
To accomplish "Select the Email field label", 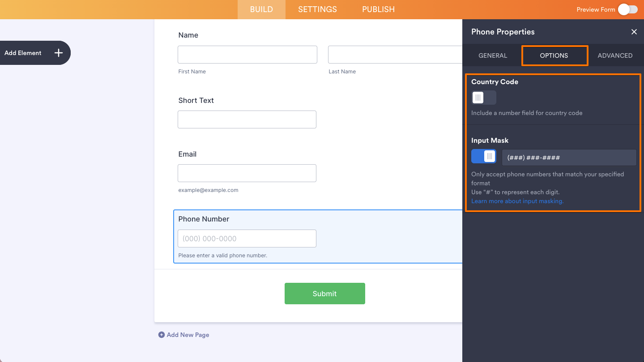I will pos(188,154).
